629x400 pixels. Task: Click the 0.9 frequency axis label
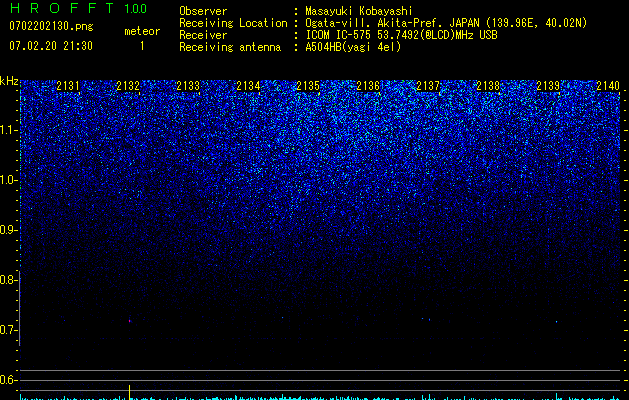point(8,230)
